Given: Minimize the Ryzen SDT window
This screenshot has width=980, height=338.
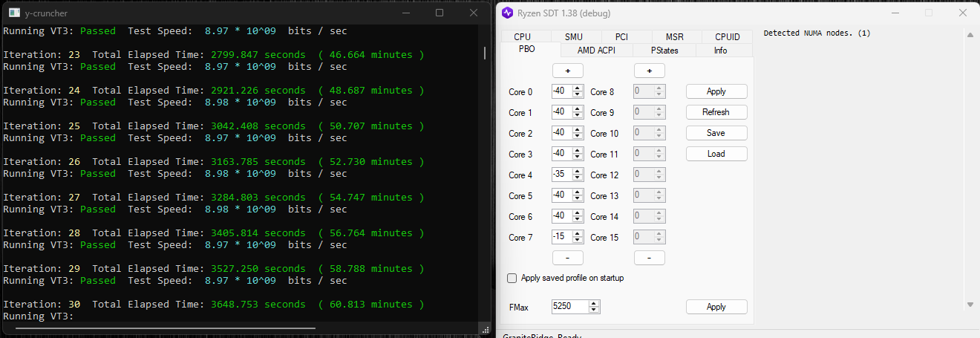Looking at the screenshot, I should pyautogui.click(x=895, y=13).
